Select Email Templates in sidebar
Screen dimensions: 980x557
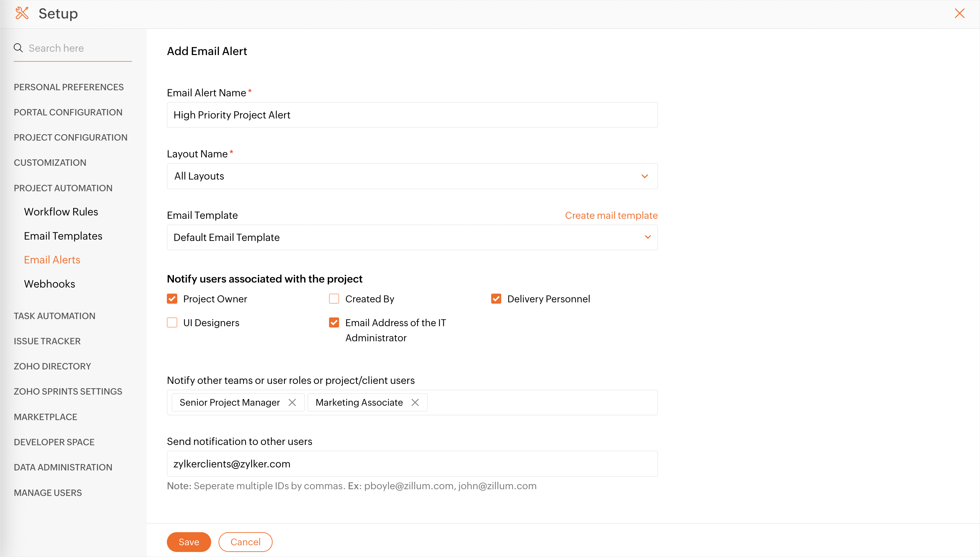(x=63, y=236)
